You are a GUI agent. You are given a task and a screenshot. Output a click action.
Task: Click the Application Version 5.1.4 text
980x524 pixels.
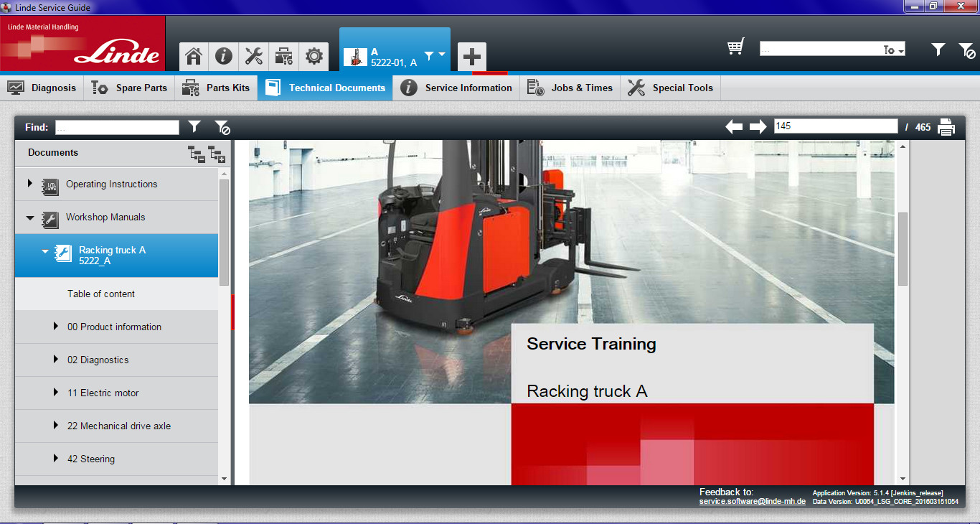[x=877, y=493]
